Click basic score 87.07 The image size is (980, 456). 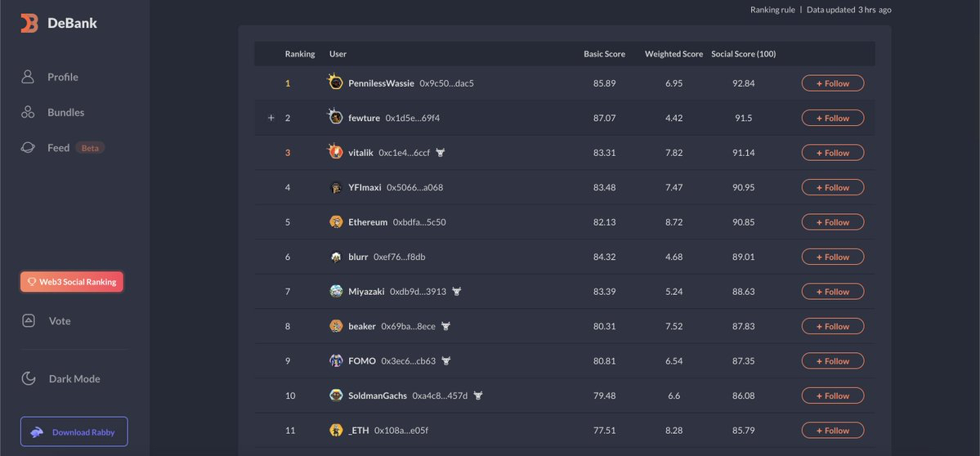[x=604, y=118]
